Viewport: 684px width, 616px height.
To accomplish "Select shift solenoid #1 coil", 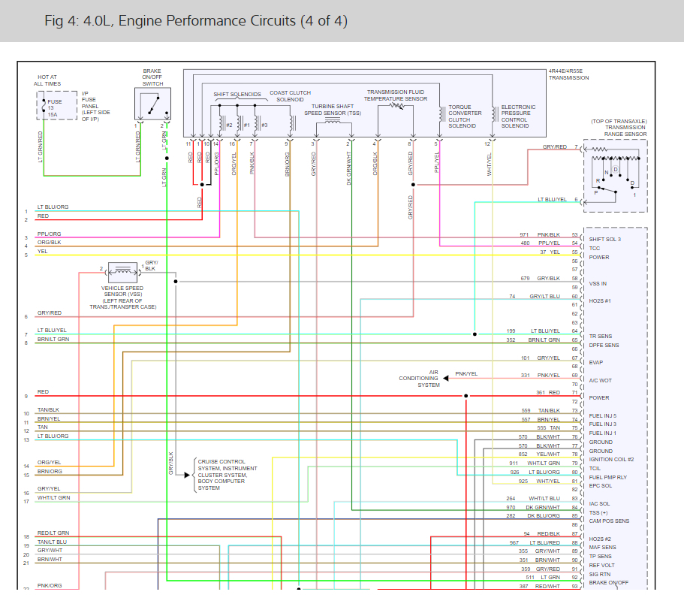I will [239, 124].
